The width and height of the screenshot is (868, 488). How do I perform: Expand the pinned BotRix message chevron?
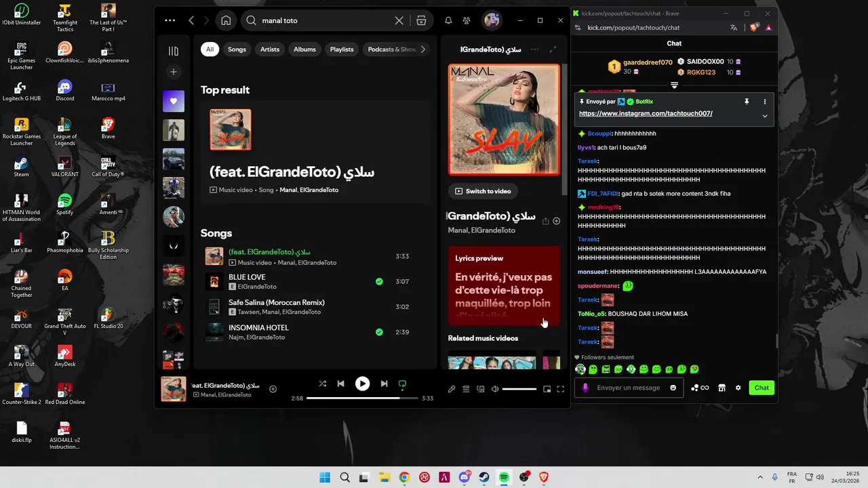coord(765,116)
